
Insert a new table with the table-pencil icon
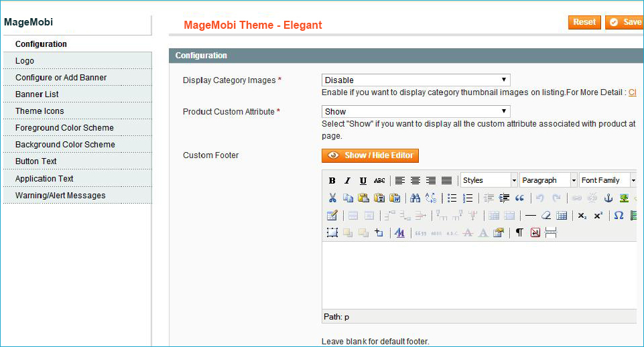click(332, 215)
